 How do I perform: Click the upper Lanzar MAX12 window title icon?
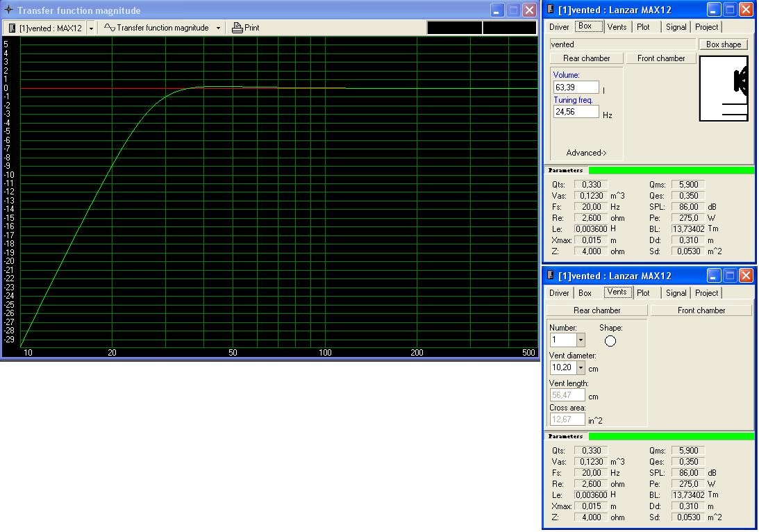point(551,10)
